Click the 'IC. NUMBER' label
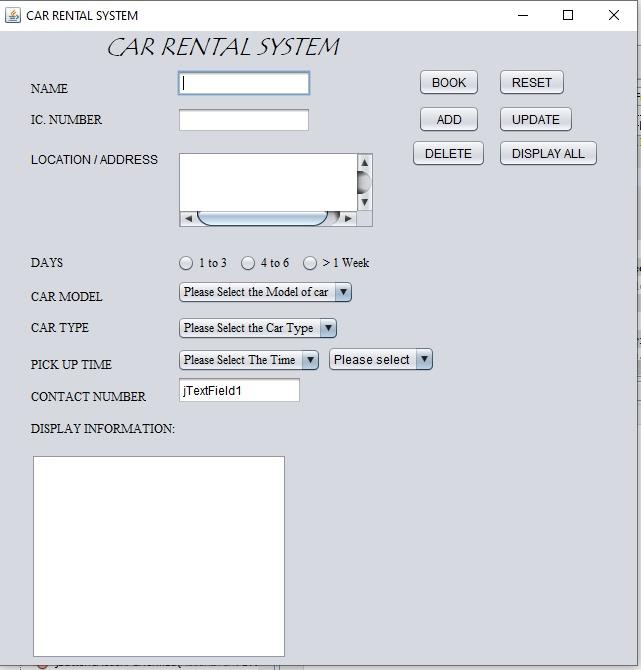 click(66, 120)
